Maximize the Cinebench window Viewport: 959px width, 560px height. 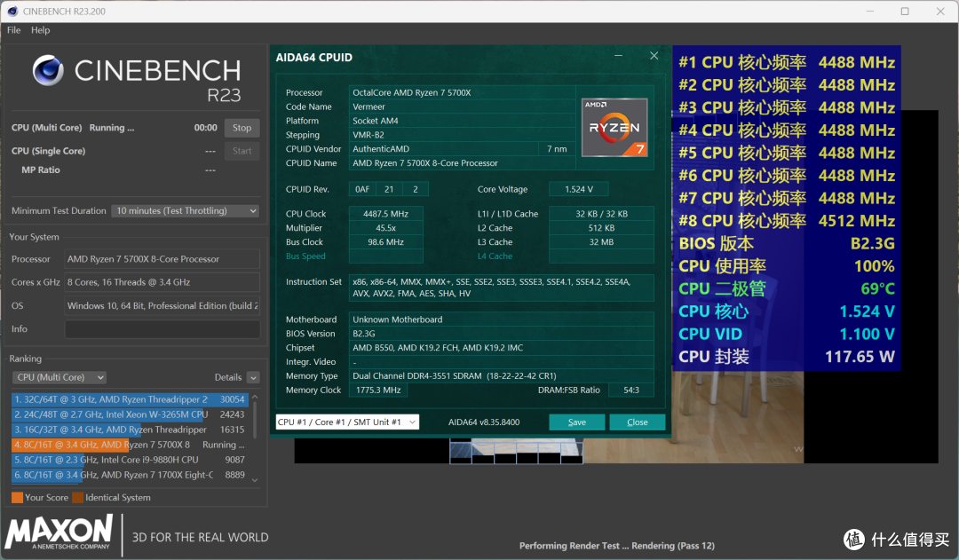(905, 11)
